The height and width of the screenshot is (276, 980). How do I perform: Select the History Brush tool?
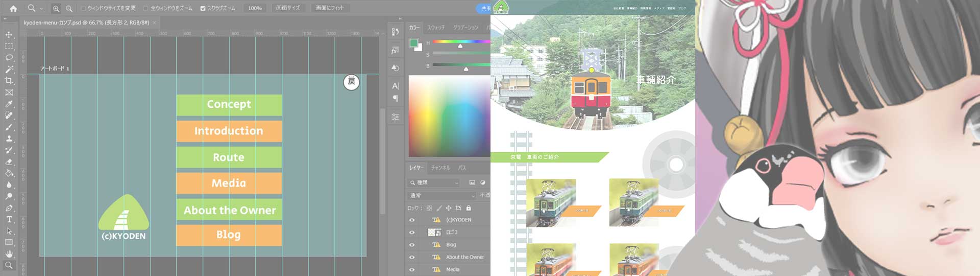click(x=9, y=150)
